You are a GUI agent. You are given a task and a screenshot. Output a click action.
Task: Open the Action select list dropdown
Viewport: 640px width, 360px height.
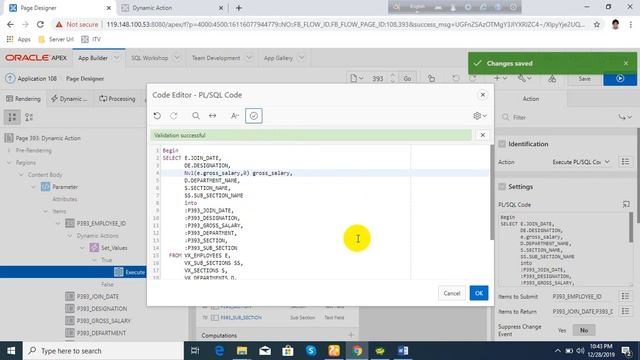(581, 162)
